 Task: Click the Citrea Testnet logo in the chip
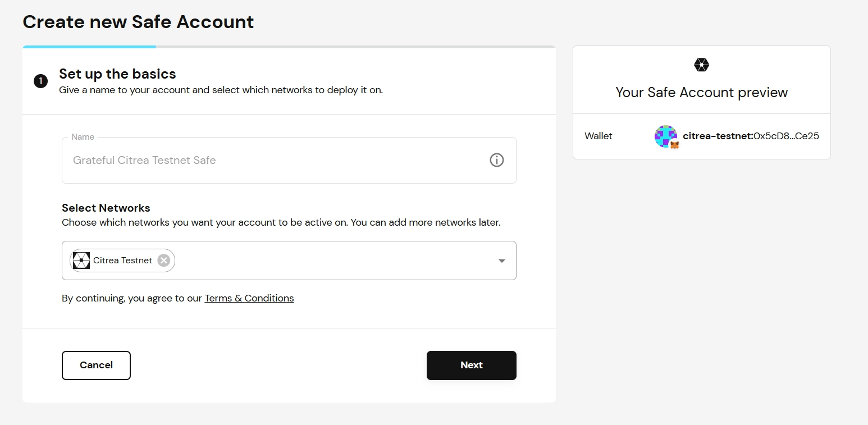coord(81,261)
